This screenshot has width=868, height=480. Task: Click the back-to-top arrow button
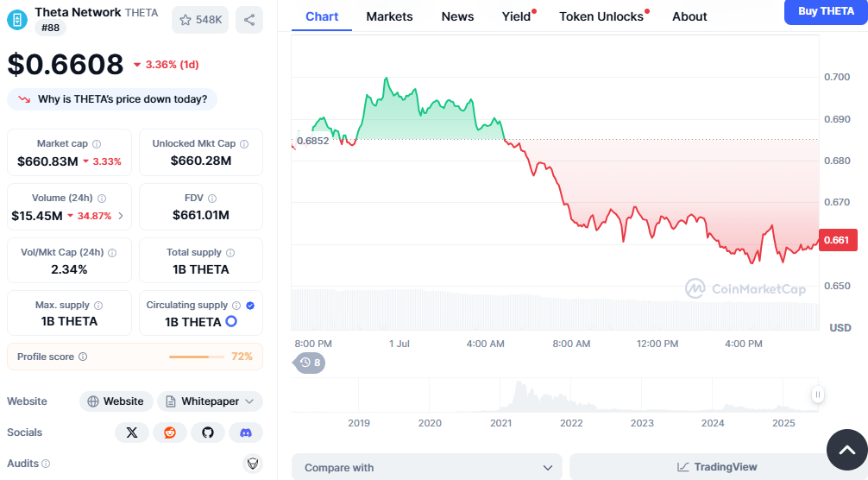click(847, 450)
